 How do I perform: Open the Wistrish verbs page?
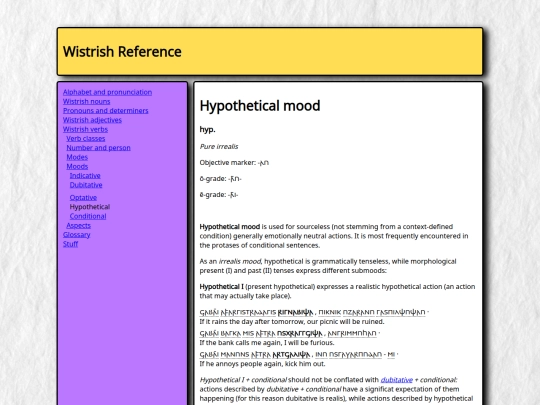point(85,129)
